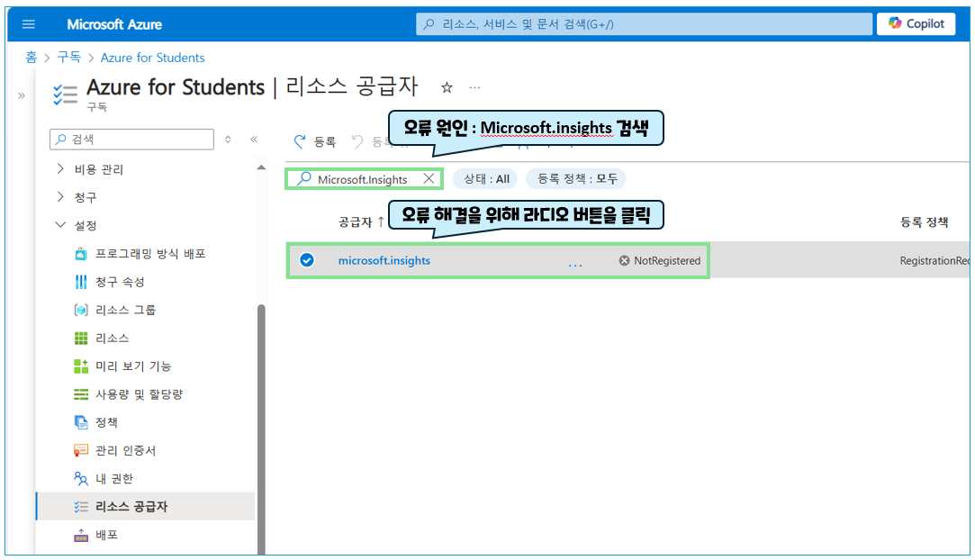Click the 사용량 및 할당량 icon

click(81, 394)
